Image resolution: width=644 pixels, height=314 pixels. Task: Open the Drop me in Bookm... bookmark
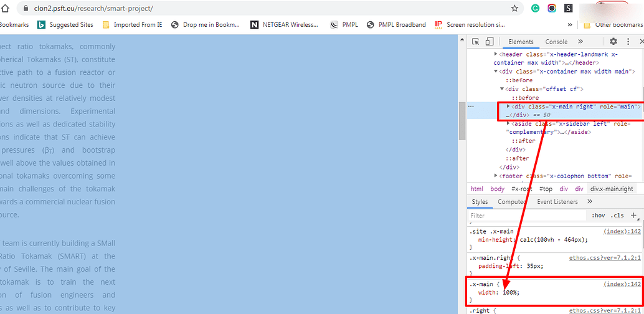pos(206,25)
